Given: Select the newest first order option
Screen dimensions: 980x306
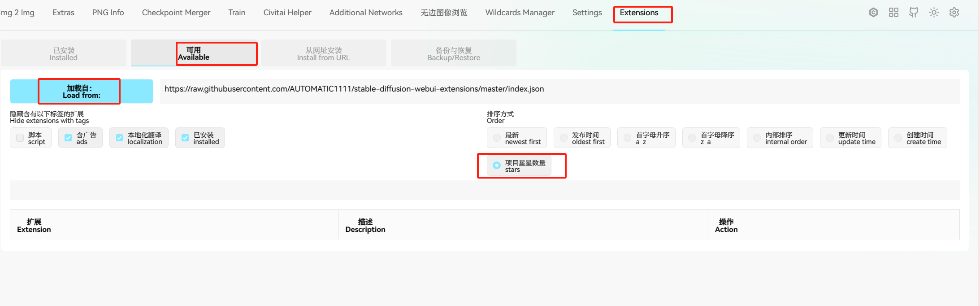Looking at the screenshot, I should point(497,138).
